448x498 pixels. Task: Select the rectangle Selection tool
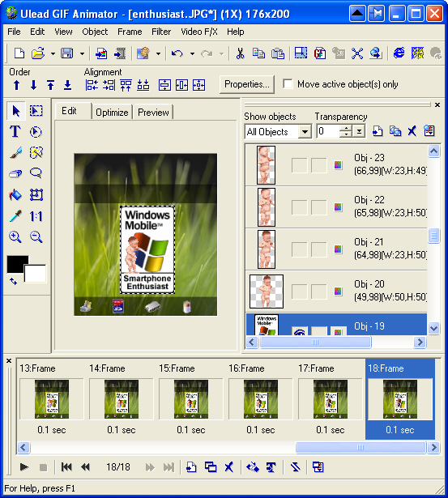click(36, 111)
